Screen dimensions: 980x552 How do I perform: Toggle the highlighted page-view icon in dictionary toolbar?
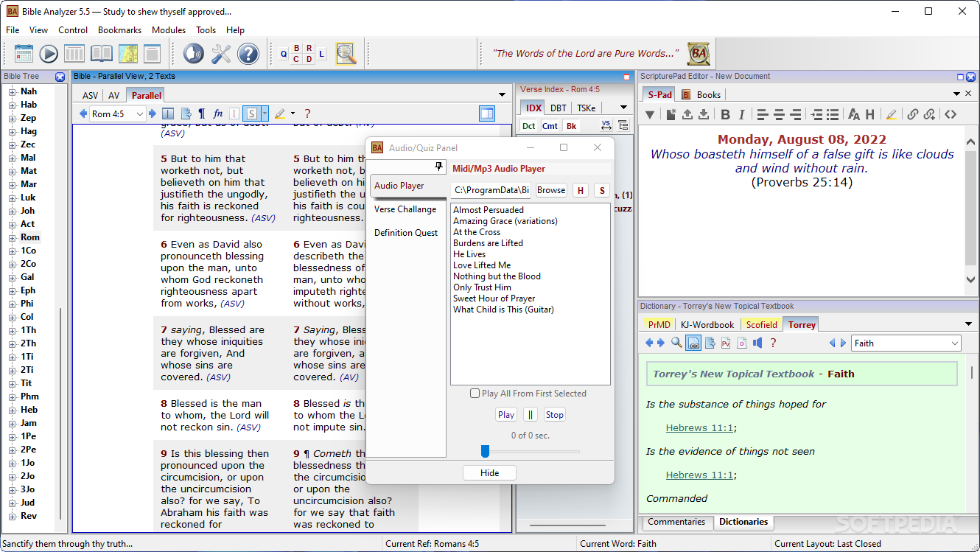pos(693,343)
